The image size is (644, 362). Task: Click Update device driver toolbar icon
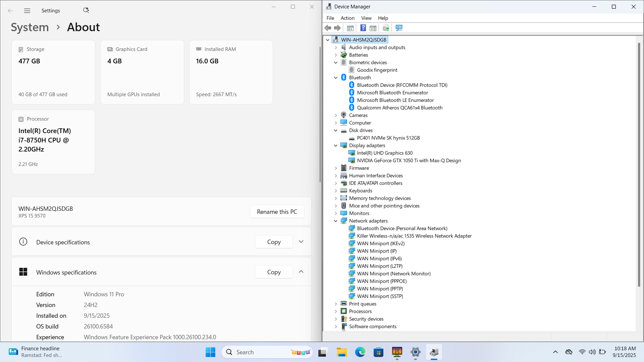click(x=386, y=28)
